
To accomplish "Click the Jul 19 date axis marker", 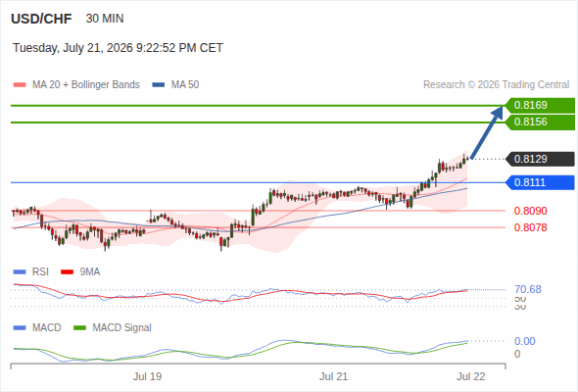I will click(x=148, y=376).
